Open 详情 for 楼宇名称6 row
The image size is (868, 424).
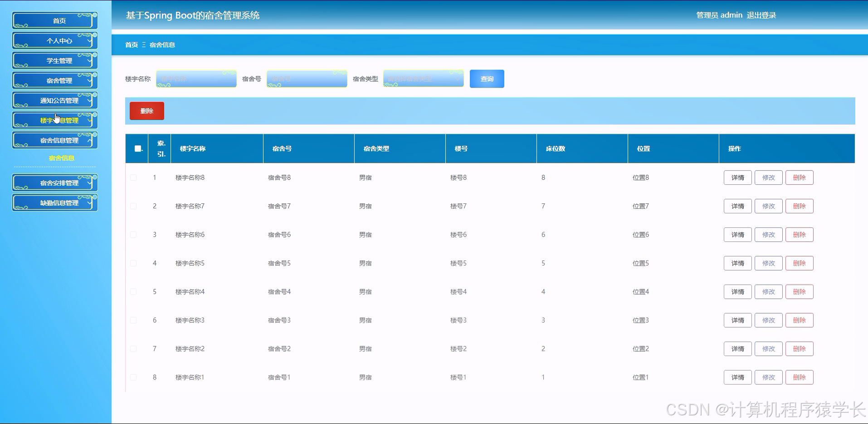click(738, 235)
